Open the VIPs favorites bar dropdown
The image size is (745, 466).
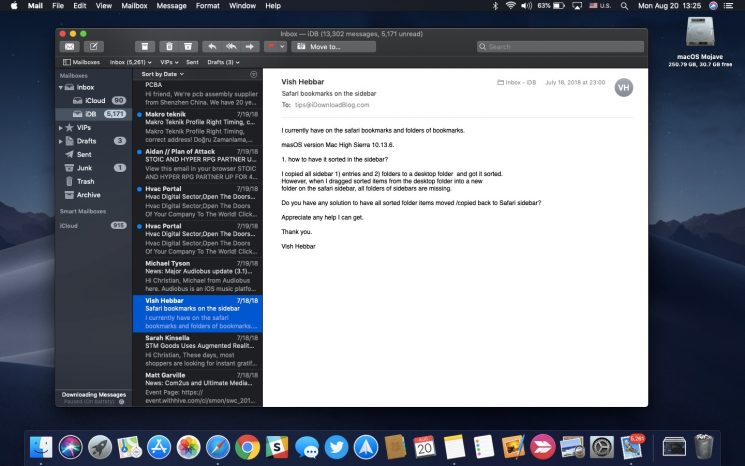pos(169,62)
